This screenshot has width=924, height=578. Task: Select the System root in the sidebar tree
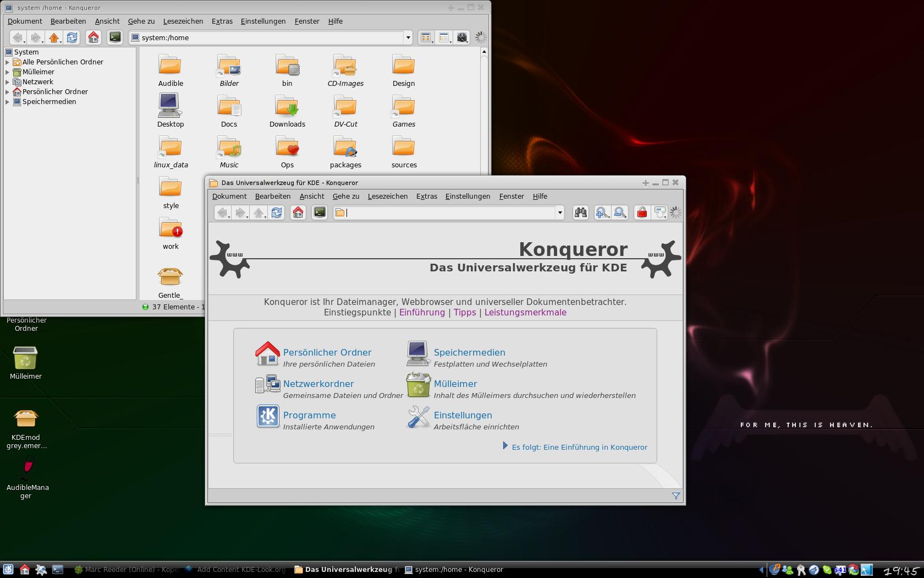(x=22, y=52)
